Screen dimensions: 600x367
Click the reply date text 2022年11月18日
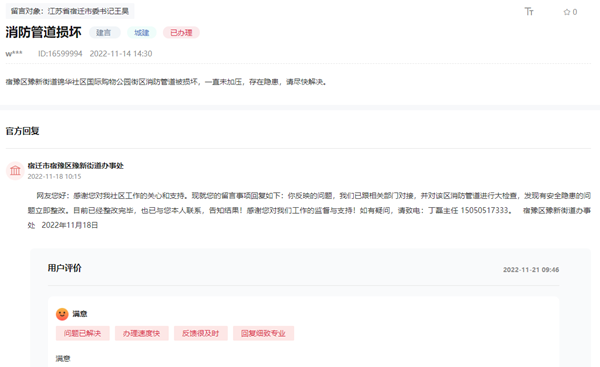click(70, 225)
